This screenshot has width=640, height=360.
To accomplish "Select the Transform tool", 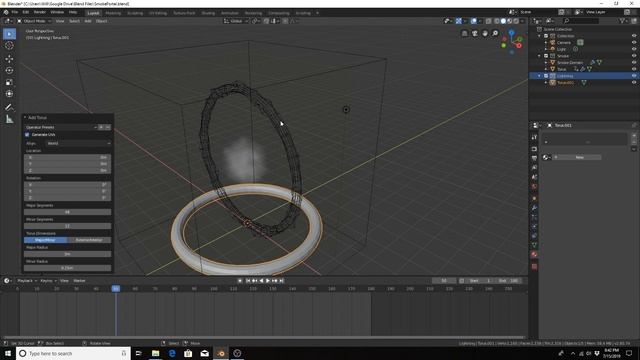I will [9, 94].
